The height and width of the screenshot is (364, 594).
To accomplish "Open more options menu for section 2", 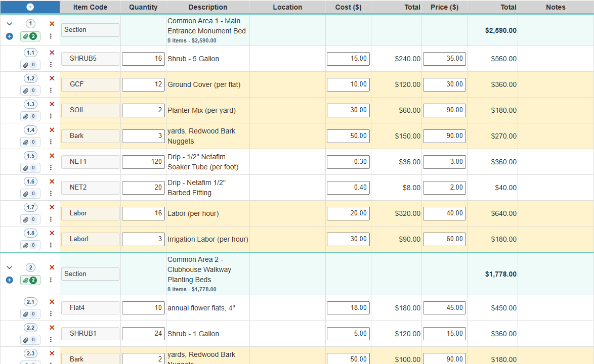I will click(51, 280).
